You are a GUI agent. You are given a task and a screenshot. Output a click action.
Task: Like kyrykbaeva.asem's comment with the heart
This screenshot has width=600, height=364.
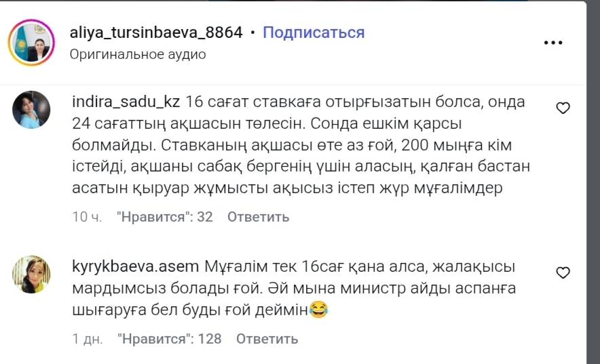(563, 272)
